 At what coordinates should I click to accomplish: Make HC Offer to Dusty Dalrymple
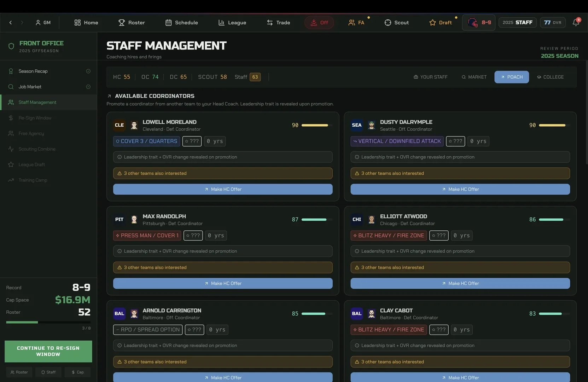(460, 189)
